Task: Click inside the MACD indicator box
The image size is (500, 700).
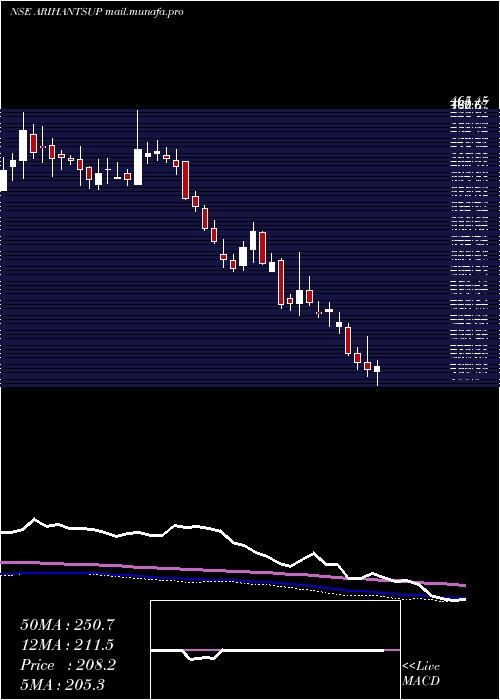Action: pyautogui.click(x=275, y=650)
